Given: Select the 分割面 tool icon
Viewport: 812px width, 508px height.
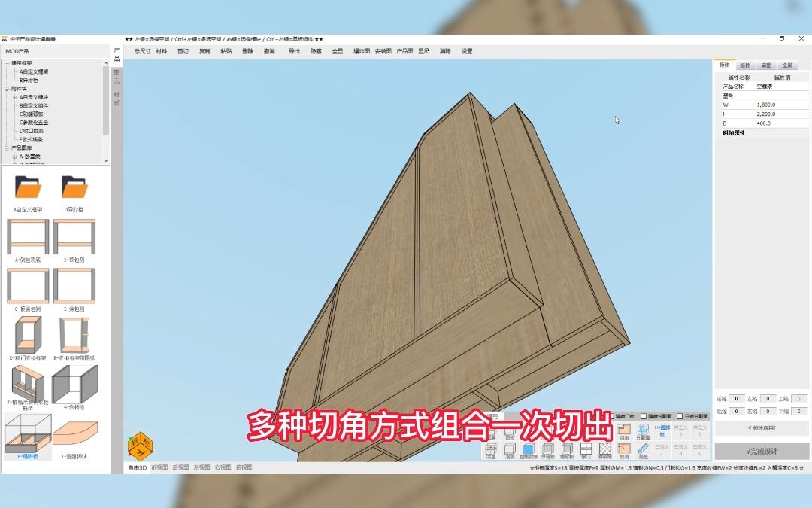Looking at the screenshot, I should point(643,430).
